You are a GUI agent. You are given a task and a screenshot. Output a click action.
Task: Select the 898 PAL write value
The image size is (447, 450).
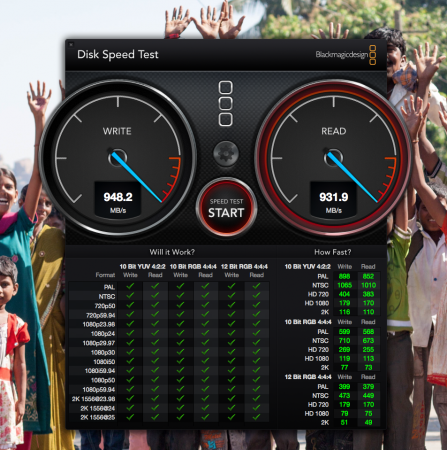click(x=344, y=276)
